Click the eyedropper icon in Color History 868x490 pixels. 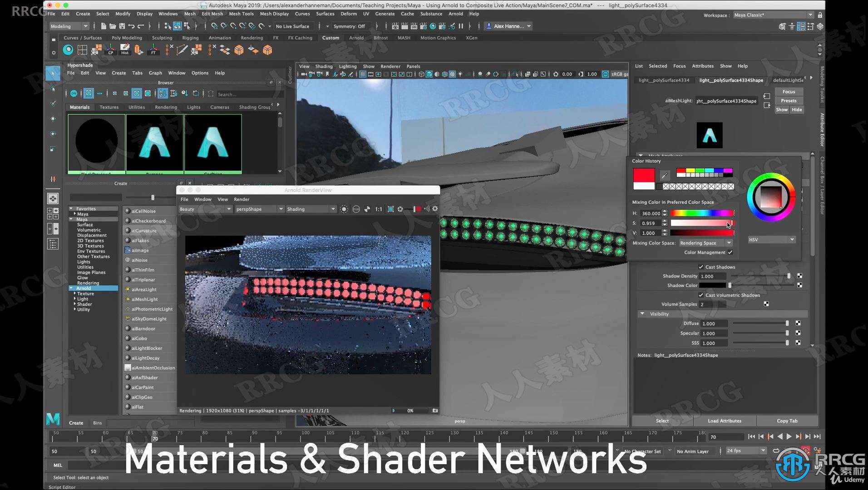pos(665,175)
